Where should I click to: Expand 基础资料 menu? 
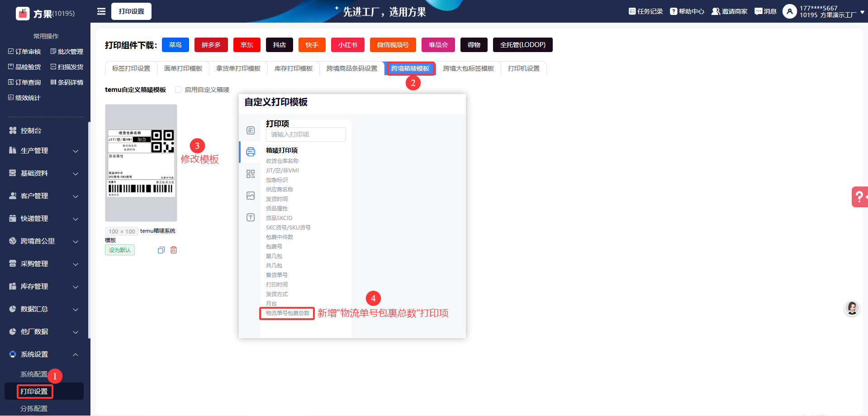[44, 173]
